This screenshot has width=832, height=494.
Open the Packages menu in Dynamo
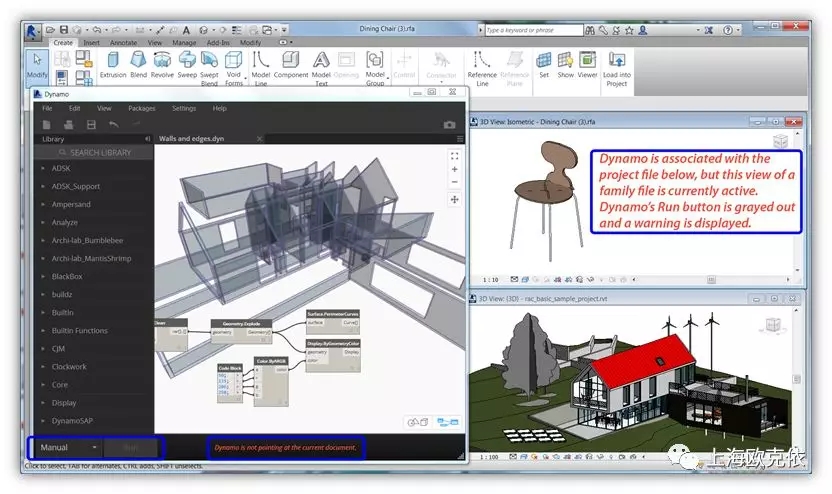tap(141, 108)
